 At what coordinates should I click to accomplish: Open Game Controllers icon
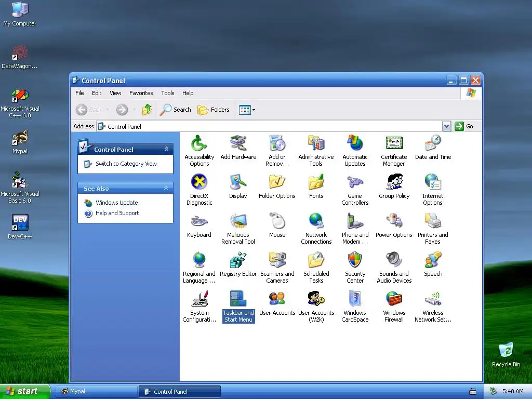[355, 182]
